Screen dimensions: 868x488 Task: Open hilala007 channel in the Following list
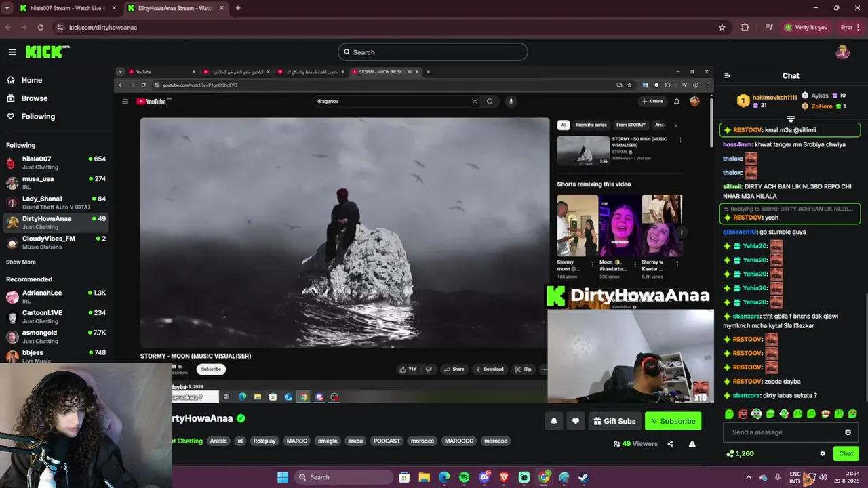point(56,163)
